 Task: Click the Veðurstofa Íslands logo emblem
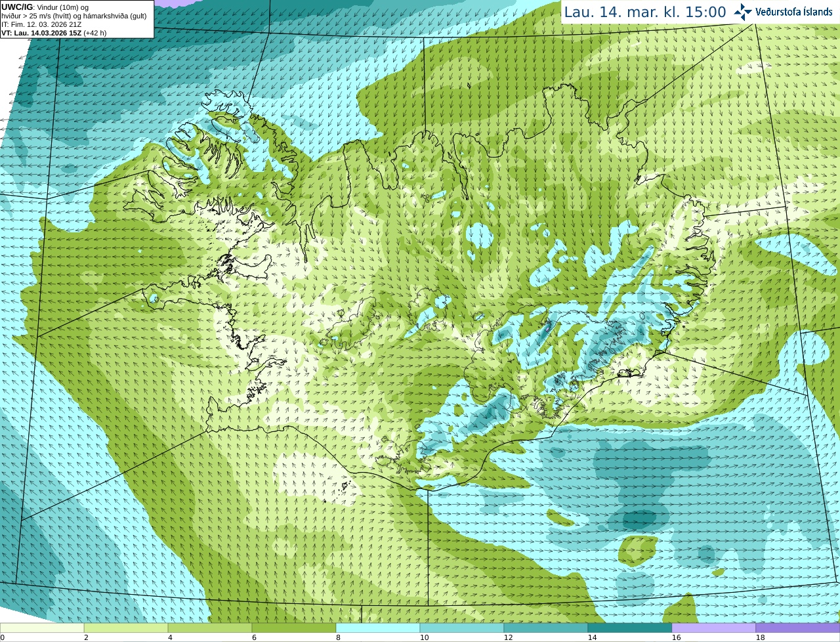click(x=742, y=12)
